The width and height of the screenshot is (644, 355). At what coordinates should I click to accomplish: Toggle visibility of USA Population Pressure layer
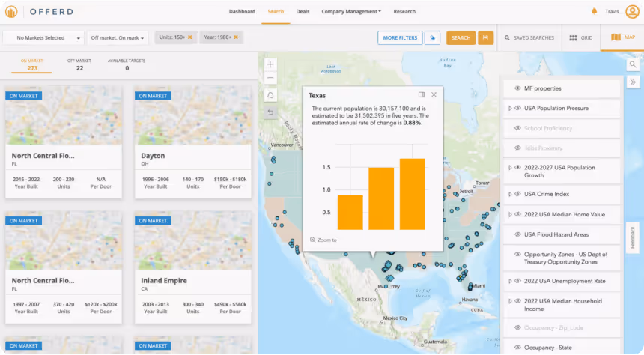tap(517, 108)
